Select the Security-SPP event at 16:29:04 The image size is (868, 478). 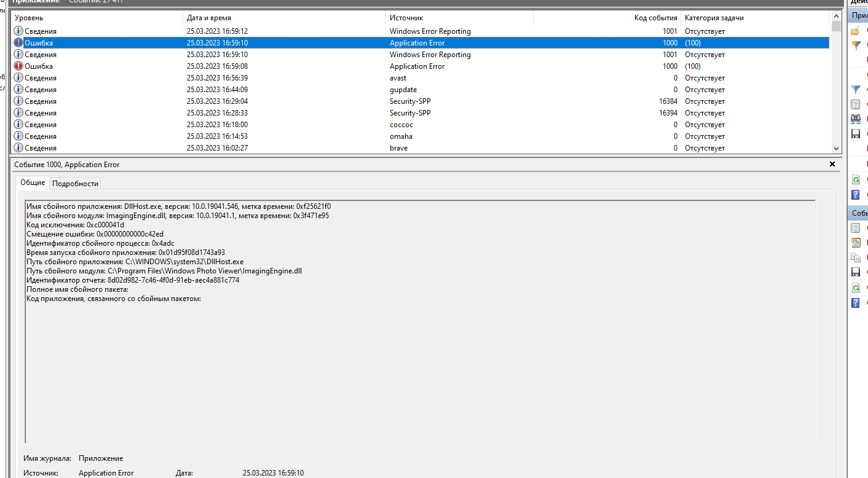pos(420,101)
